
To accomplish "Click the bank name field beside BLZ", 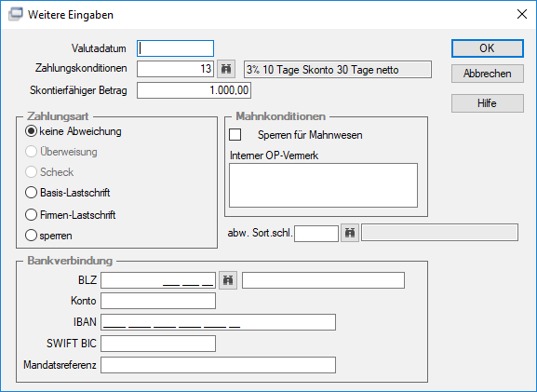I will click(323, 280).
